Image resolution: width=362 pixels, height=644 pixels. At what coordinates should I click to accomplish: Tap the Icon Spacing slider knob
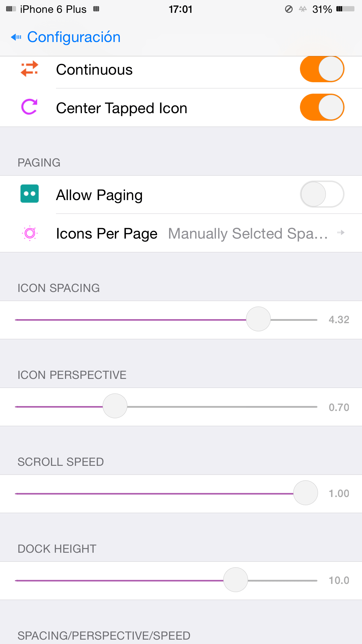tap(258, 319)
